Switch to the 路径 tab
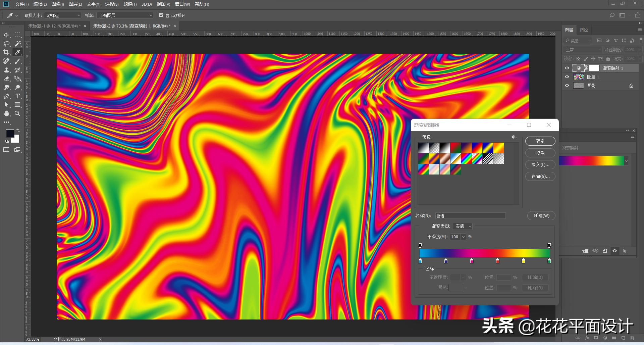The height and width of the screenshot is (345, 644). [584, 30]
